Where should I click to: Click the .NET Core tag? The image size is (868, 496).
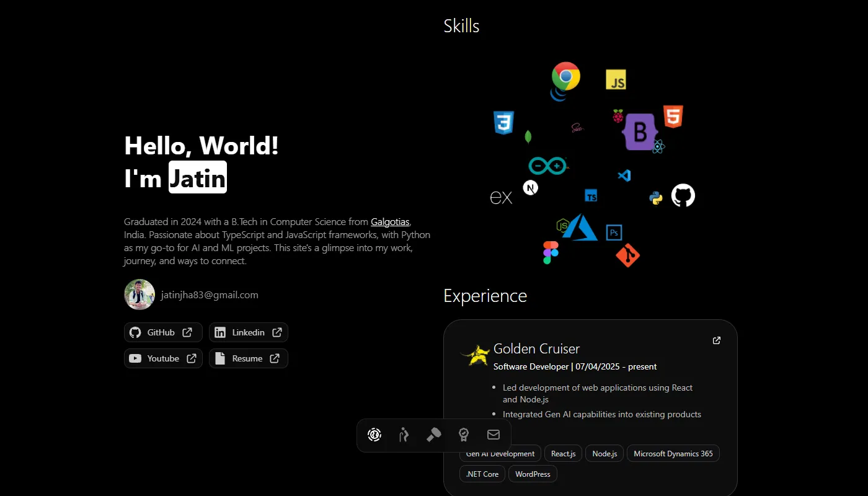tap(482, 474)
